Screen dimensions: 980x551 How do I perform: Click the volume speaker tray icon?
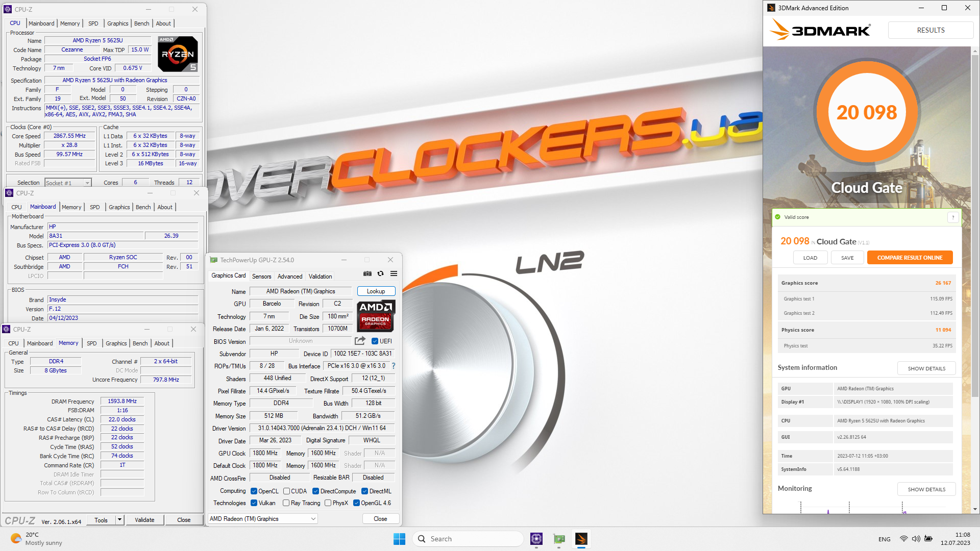pos(916,539)
